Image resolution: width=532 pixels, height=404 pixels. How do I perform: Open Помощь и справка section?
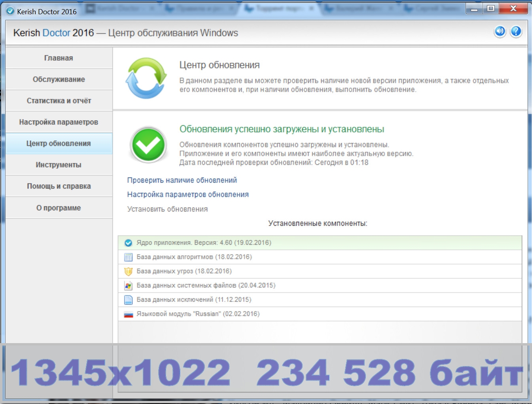pyautogui.click(x=59, y=186)
